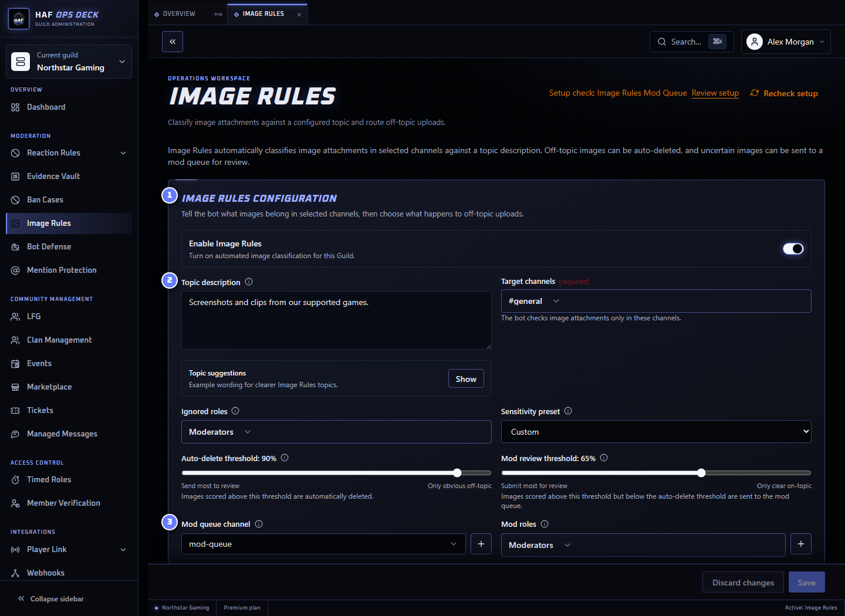
Task: Click the Webhooks icon
Action: 15,573
